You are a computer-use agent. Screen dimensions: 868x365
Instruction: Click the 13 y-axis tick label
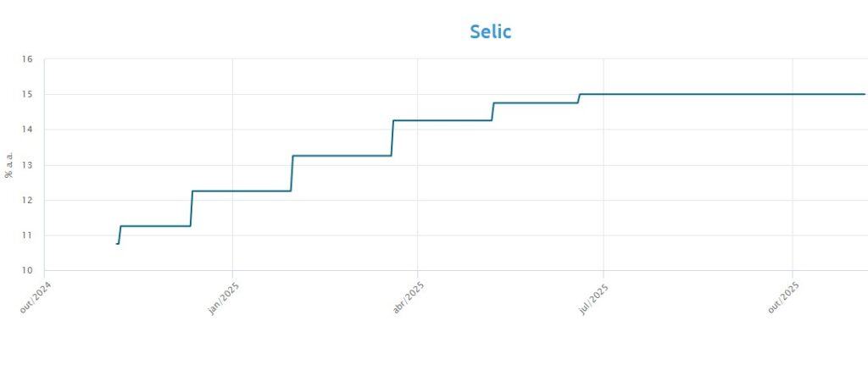point(27,165)
